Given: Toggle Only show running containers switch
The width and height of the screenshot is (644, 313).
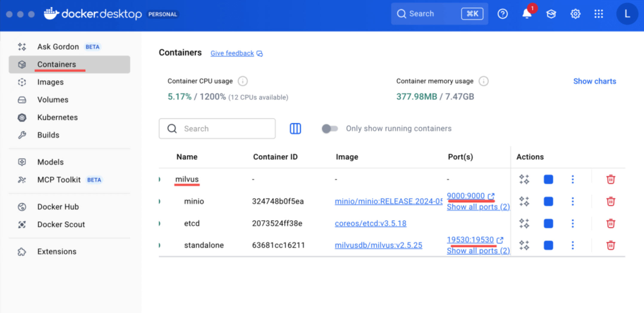Looking at the screenshot, I should click(x=330, y=128).
